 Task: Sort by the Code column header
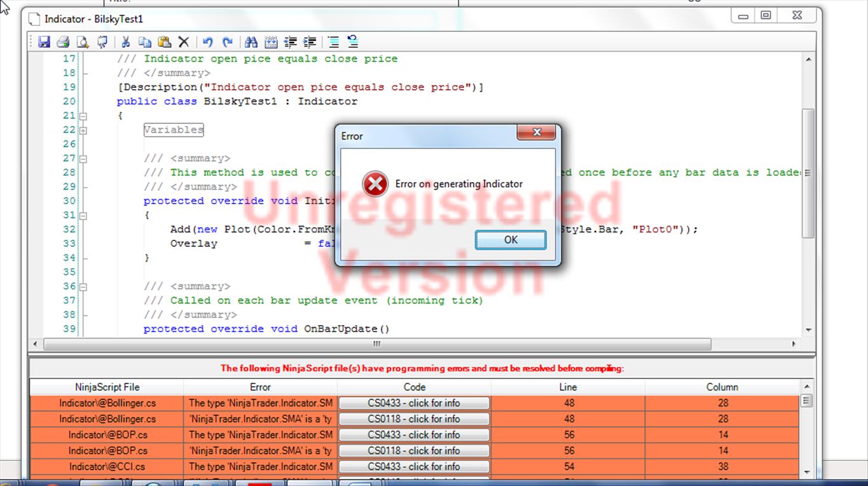click(415, 387)
